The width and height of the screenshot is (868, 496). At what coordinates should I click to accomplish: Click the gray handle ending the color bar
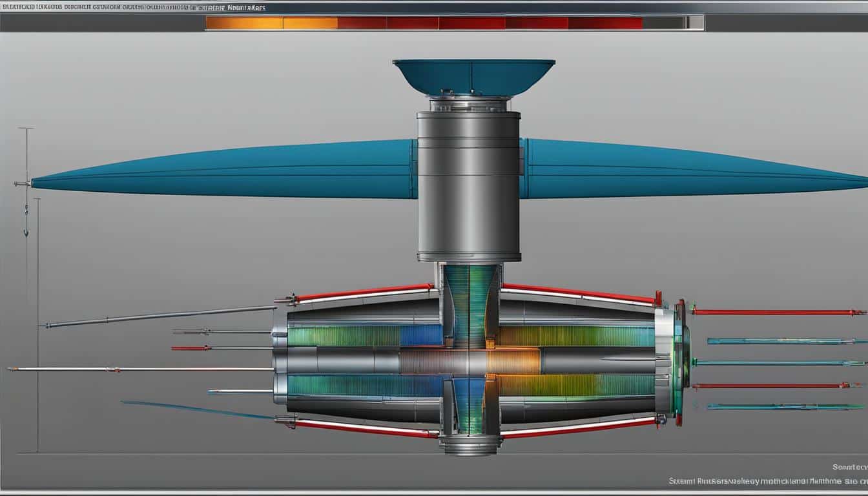coord(694,23)
